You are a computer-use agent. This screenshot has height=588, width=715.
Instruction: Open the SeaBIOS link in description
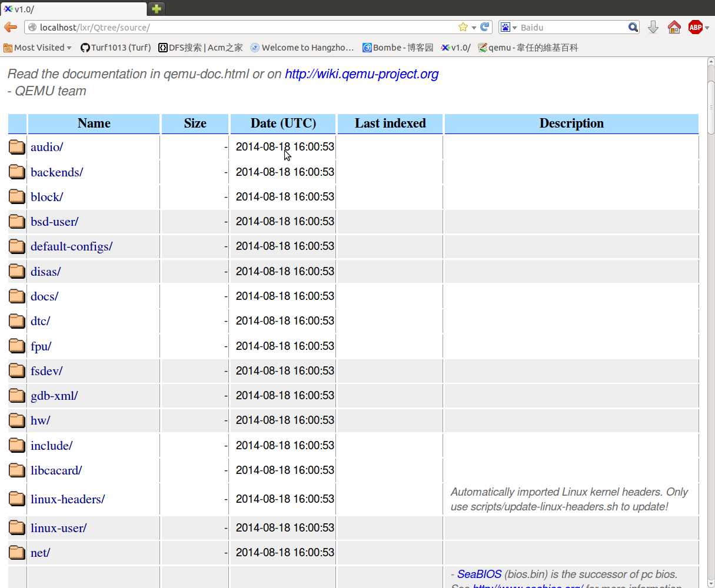pos(480,574)
